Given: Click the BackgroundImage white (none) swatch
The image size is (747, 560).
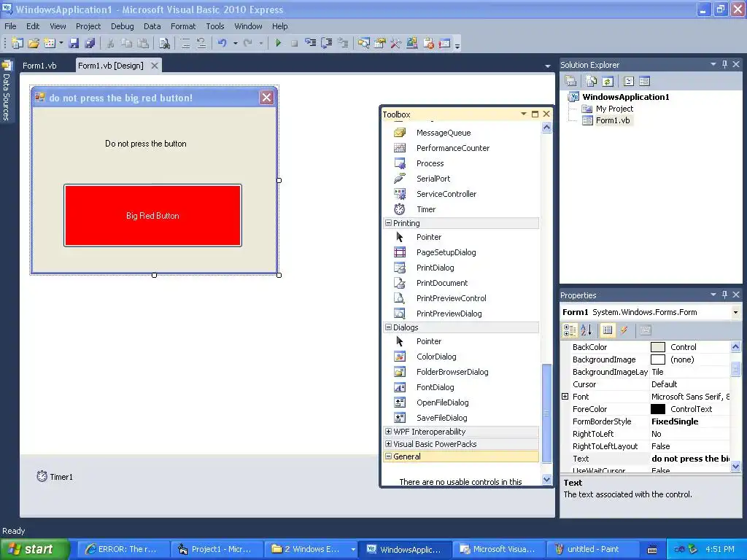Looking at the screenshot, I should coord(658,359).
